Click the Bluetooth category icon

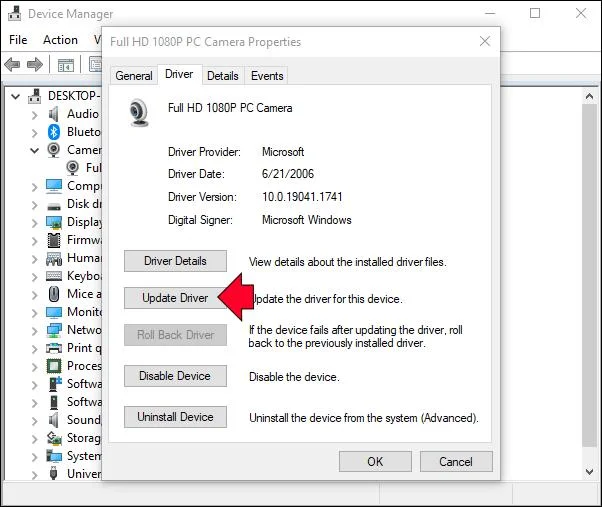(x=54, y=132)
